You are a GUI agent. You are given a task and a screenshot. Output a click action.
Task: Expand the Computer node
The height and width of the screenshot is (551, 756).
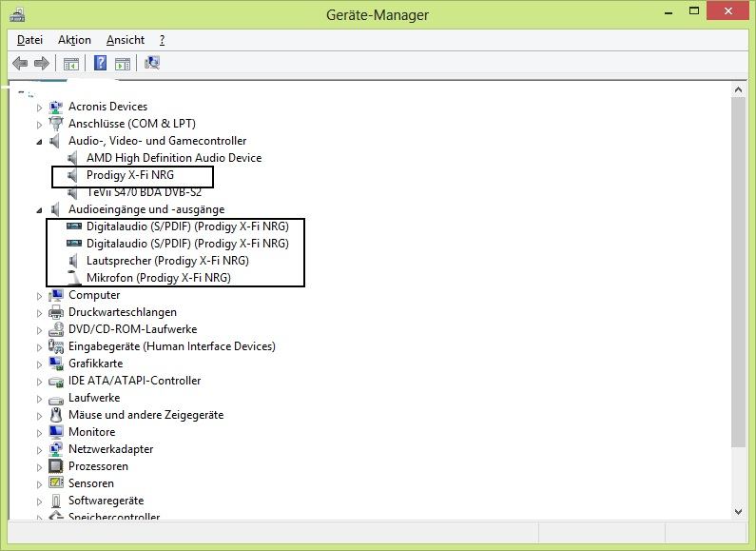(x=40, y=296)
